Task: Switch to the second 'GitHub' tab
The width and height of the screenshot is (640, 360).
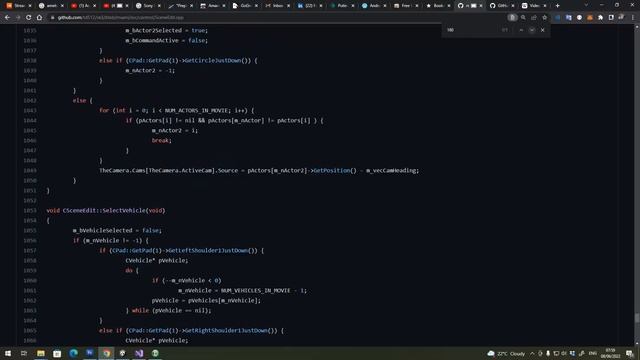Action: (502, 6)
